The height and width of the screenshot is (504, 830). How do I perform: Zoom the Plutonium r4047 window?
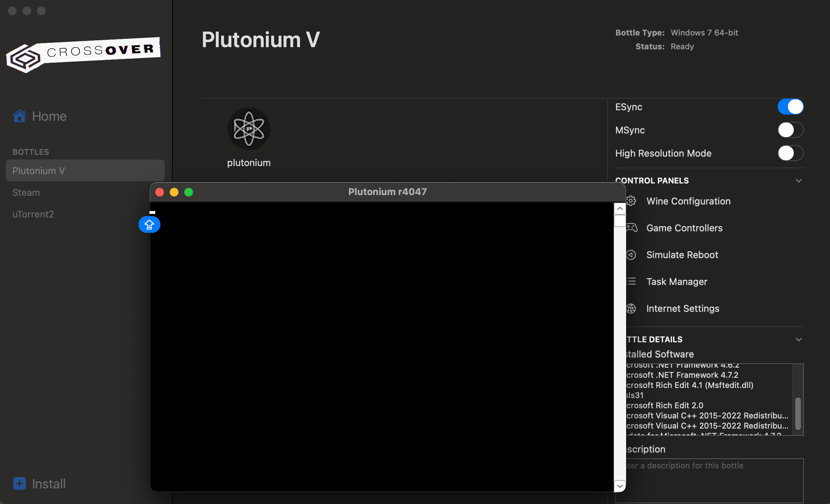tap(189, 192)
